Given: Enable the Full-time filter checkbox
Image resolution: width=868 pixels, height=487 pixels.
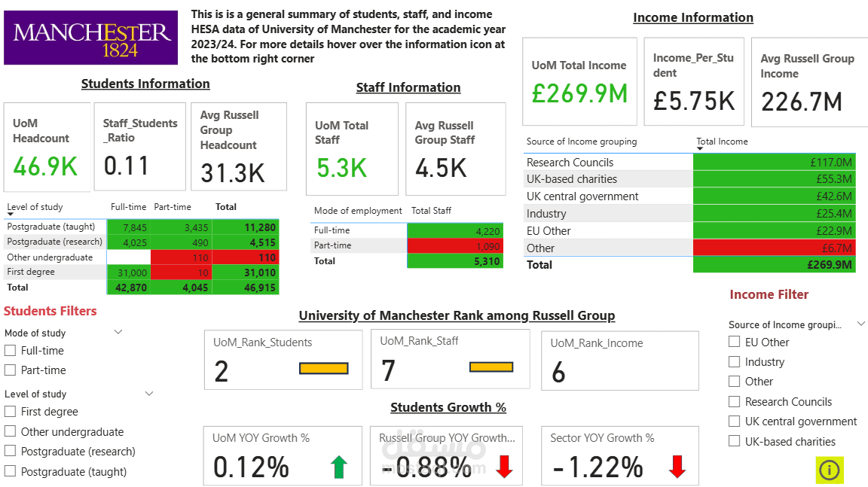Looking at the screenshot, I should pos(11,350).
